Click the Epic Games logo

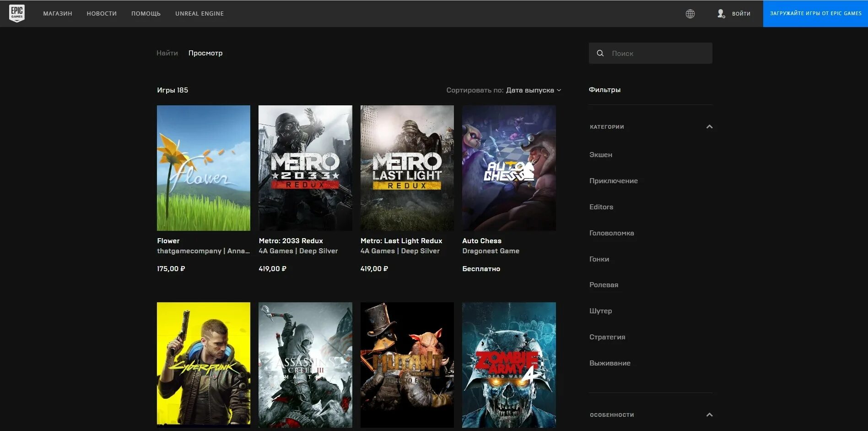click(x=17, y=13)
